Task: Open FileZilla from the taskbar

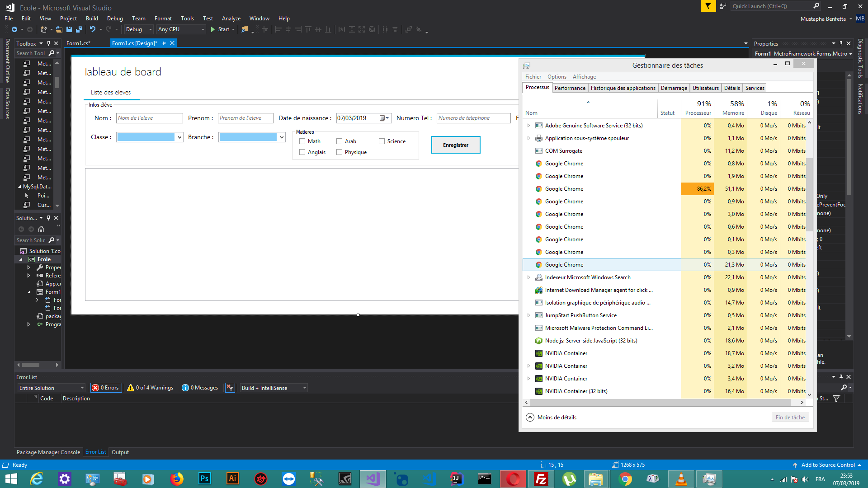Action: click(x=541, y=479)
